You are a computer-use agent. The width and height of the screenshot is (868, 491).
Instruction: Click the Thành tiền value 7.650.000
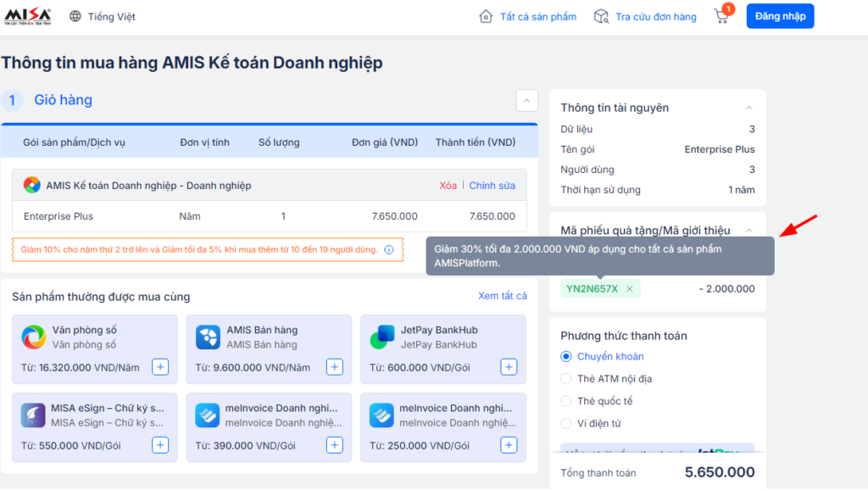pyautogui.click(x=492, y=216)
